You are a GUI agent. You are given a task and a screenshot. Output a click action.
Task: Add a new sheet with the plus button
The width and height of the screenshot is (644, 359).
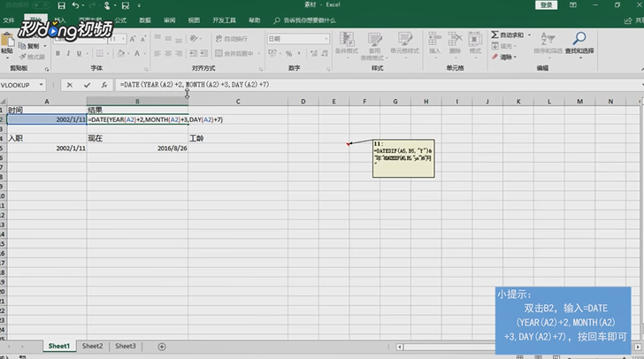[162, 347]
